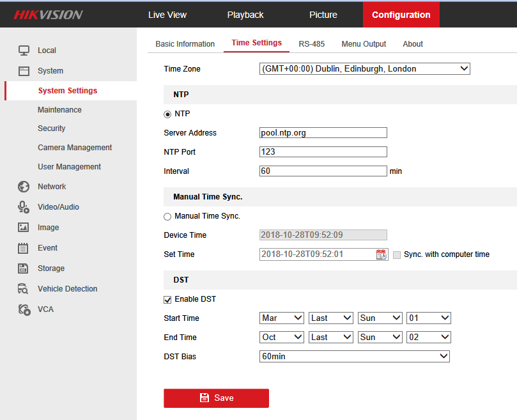Open the DST Bias dropdown

coord(355,357)
